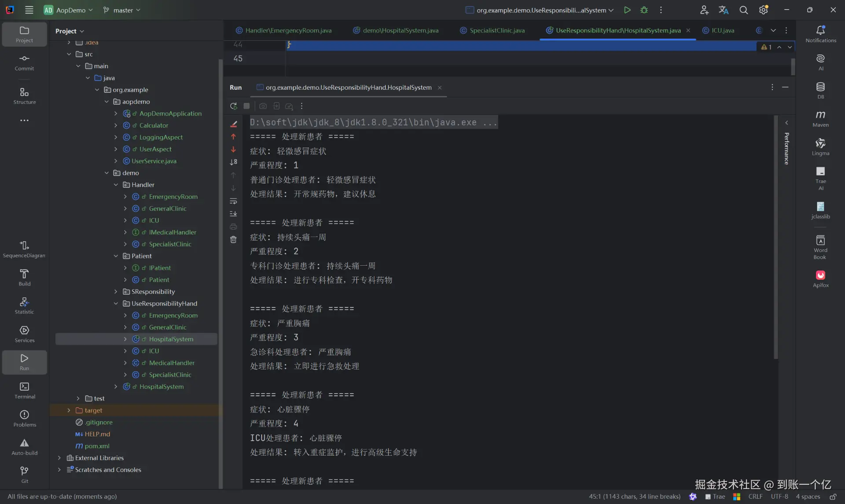Click the CRLF line separator status

pyautogui.click(x=755, y=497)
